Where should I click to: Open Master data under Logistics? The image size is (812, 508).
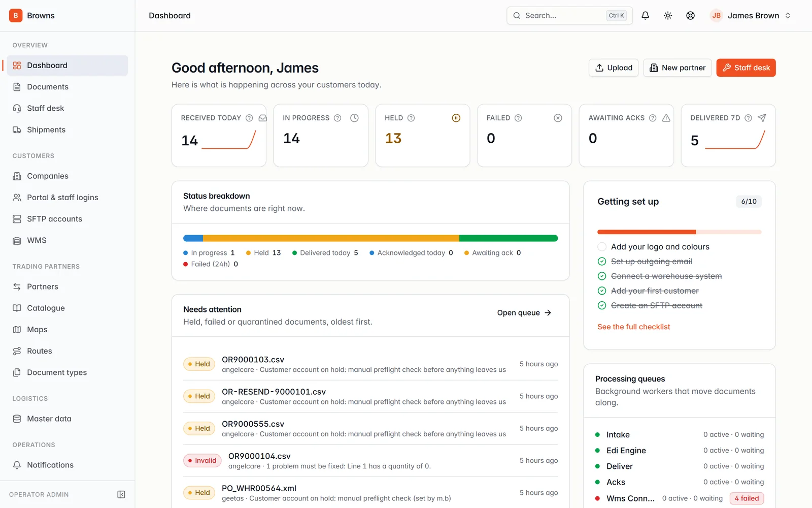(67, 419)
